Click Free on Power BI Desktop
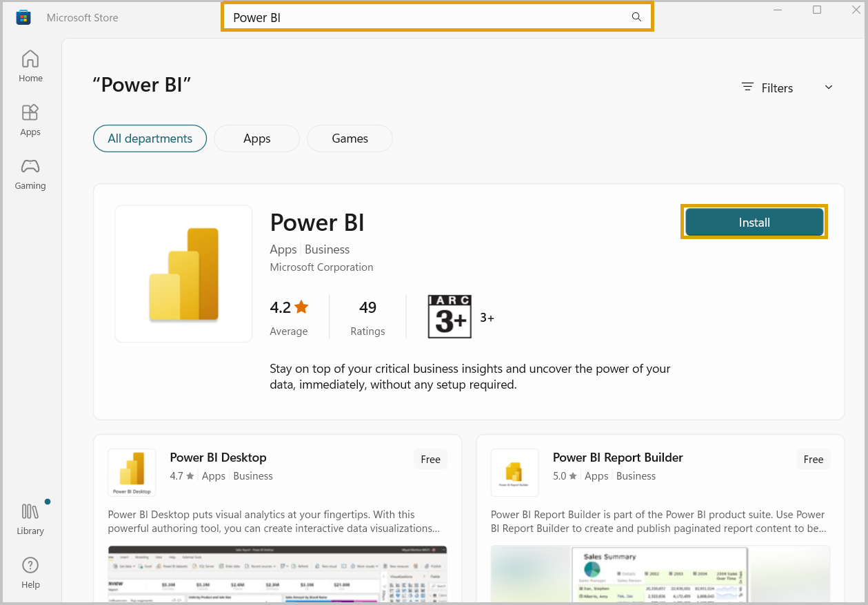This screenshot has height=605, width=868. [430, 458]
